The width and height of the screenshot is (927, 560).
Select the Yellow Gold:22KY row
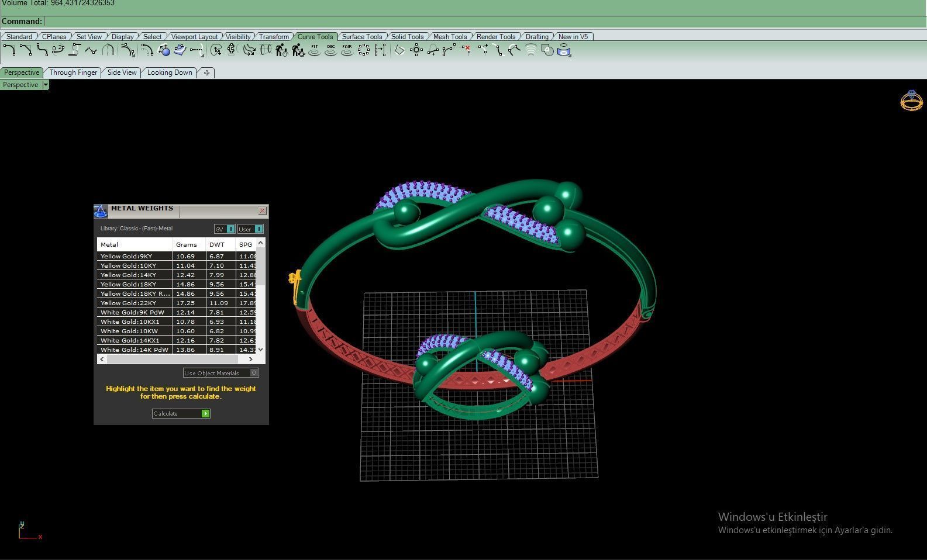(x=177, y=303)
